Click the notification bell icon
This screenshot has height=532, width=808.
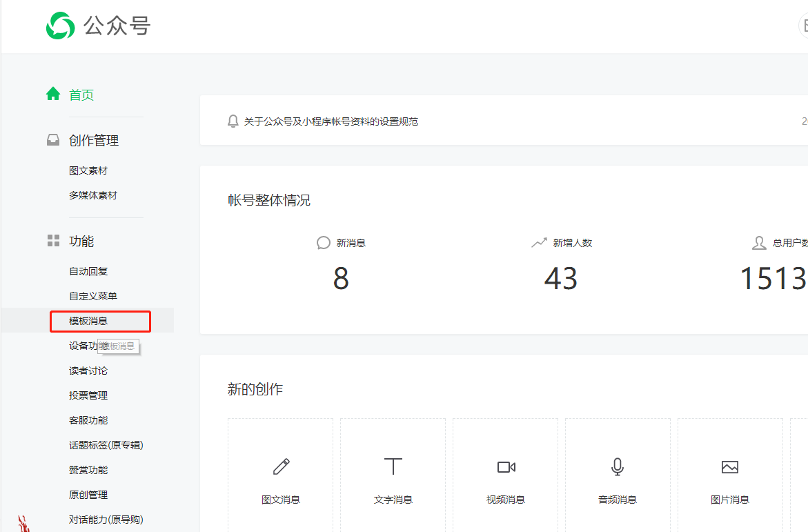[x=233, y=121]
